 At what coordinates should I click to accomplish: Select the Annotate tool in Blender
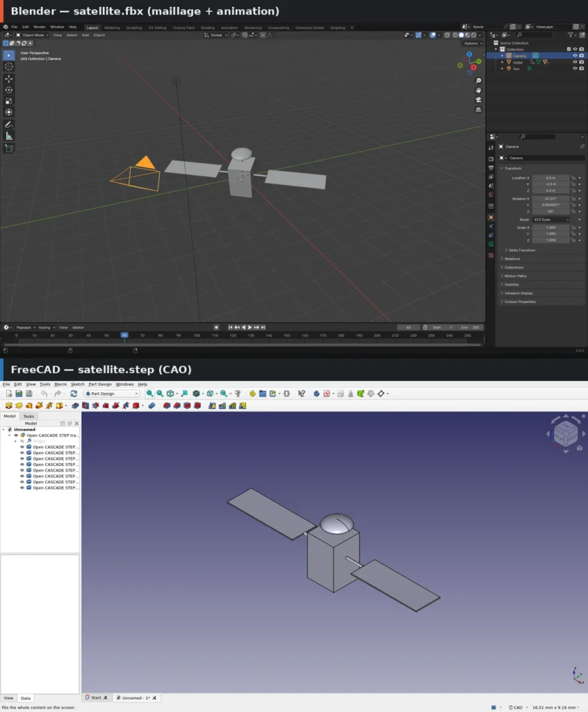pyautogui.click(x=8, y=125)
